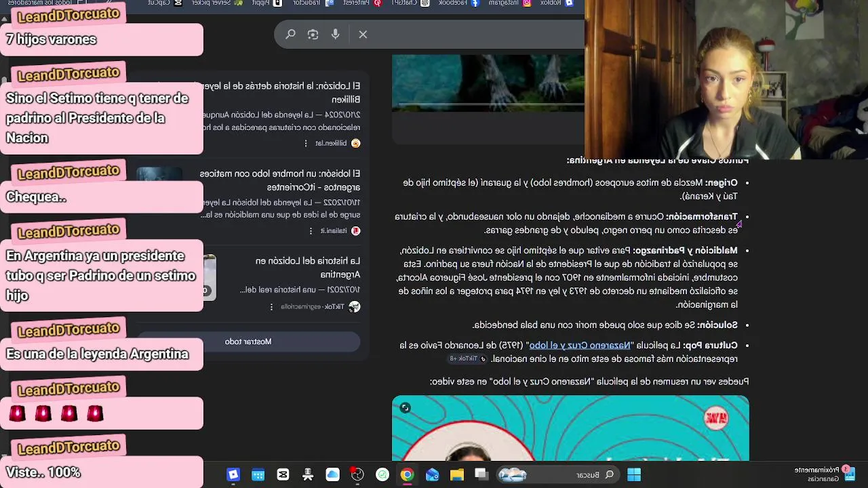
Task: Switch to Google Chrome in the taskbar
Action: click(407, 474)
